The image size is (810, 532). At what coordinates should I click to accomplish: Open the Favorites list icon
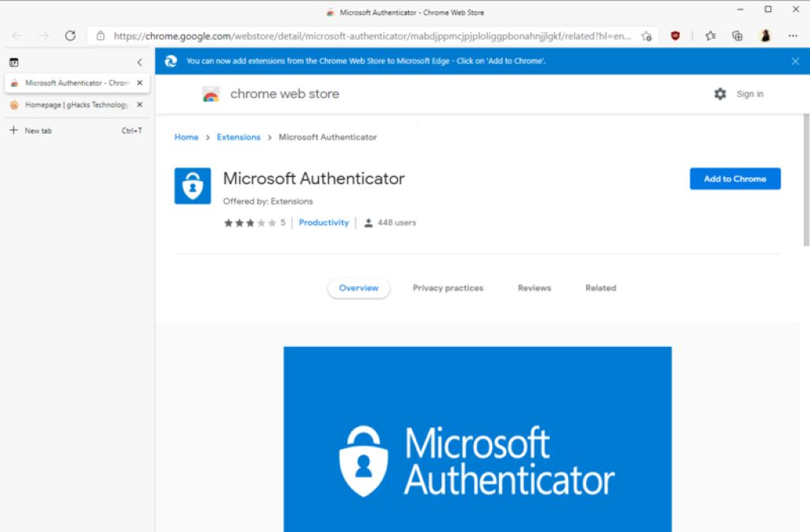pyautogui.click(x=710, y=36)
